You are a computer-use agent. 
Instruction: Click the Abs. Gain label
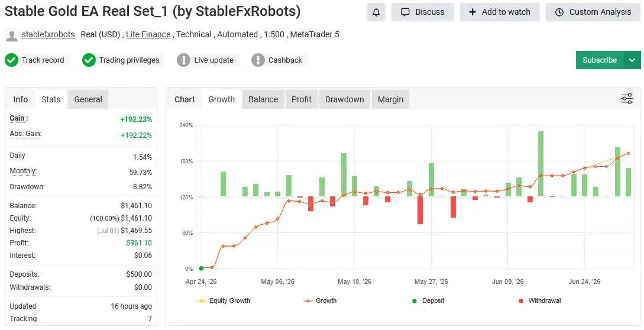(25, 134)
